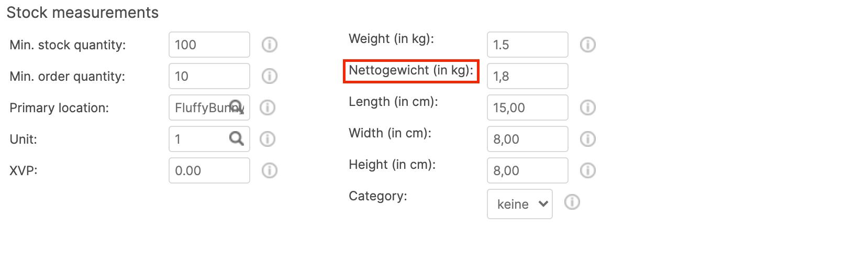Select the XVP field showing 0.00
This screenshot has width=868, height=258.
(209, 170)
